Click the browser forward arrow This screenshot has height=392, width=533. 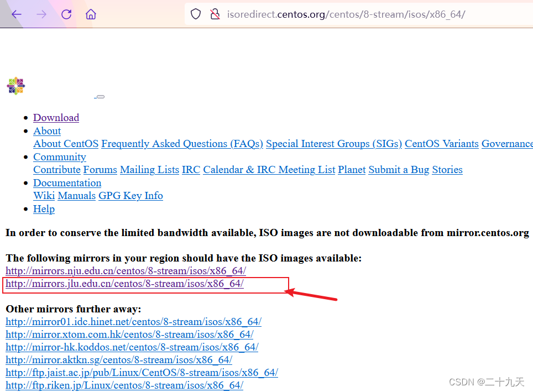(x=41, y=14)
